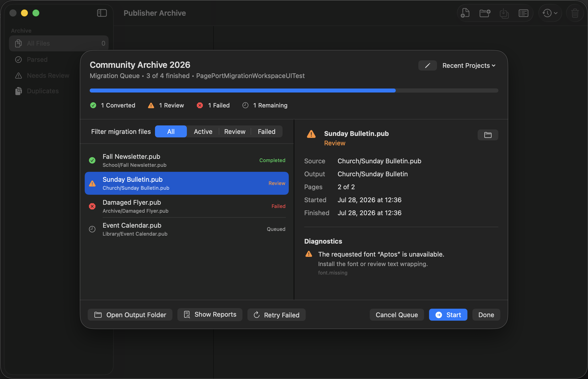
Task: Click the add folder toolbar icon
Action: coord(485,13)
